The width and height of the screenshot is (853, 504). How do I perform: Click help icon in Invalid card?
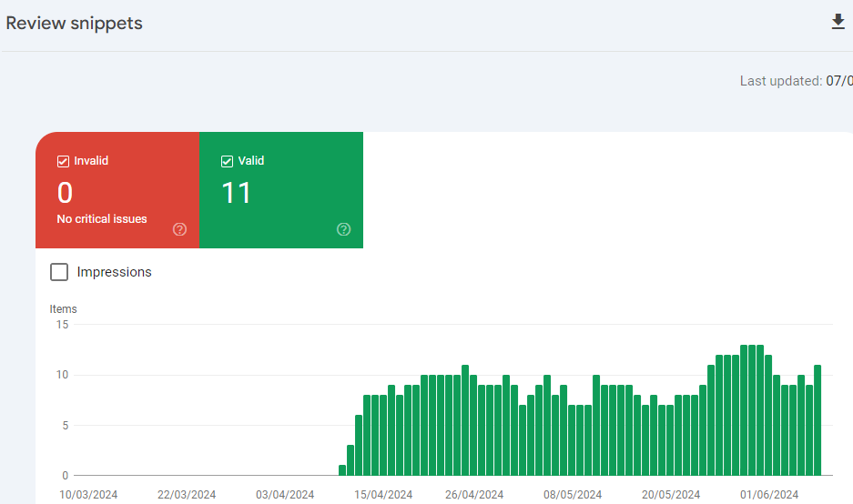pyautogui.click(x=179, y=229)
